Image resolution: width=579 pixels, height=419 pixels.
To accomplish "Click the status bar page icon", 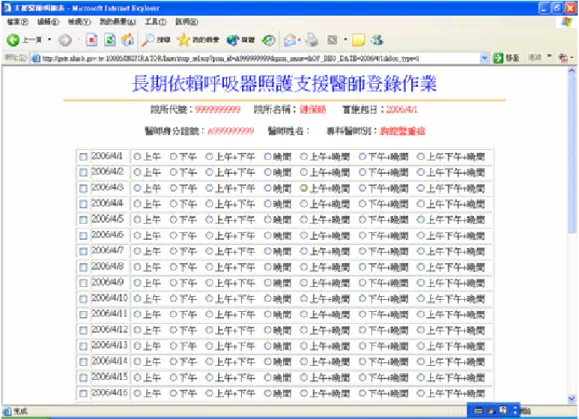I will point(7,411).
